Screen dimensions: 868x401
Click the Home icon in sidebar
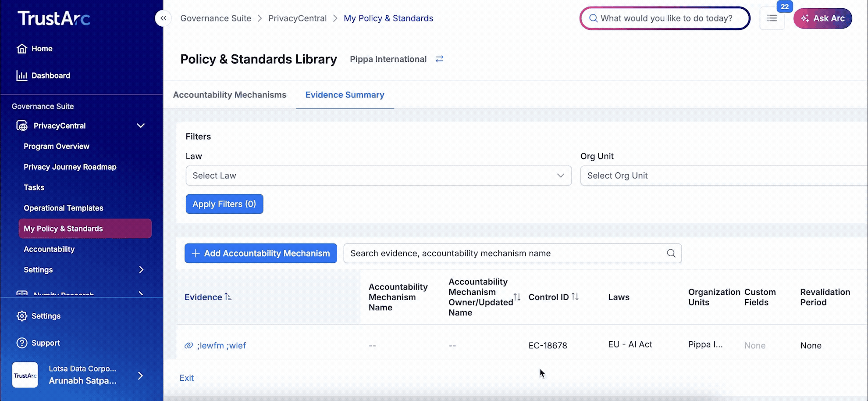tap(22, 49)
